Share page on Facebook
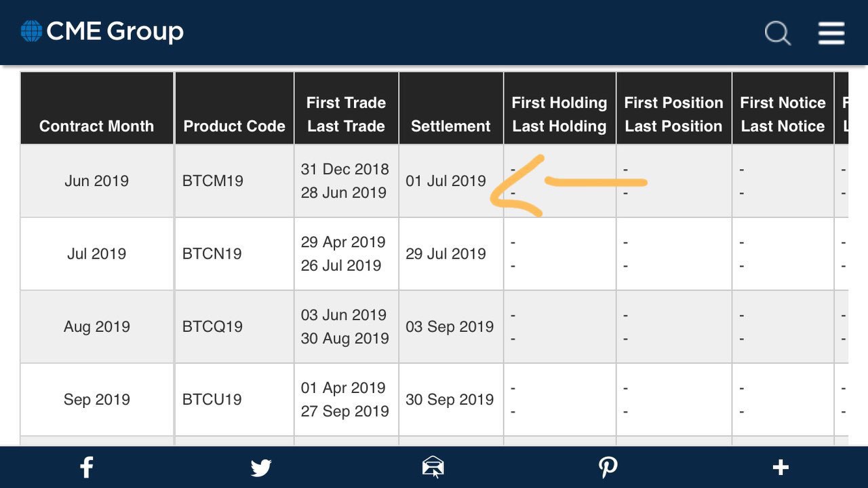868x488 pixels. pyautogui.click(x=86, y=467)
